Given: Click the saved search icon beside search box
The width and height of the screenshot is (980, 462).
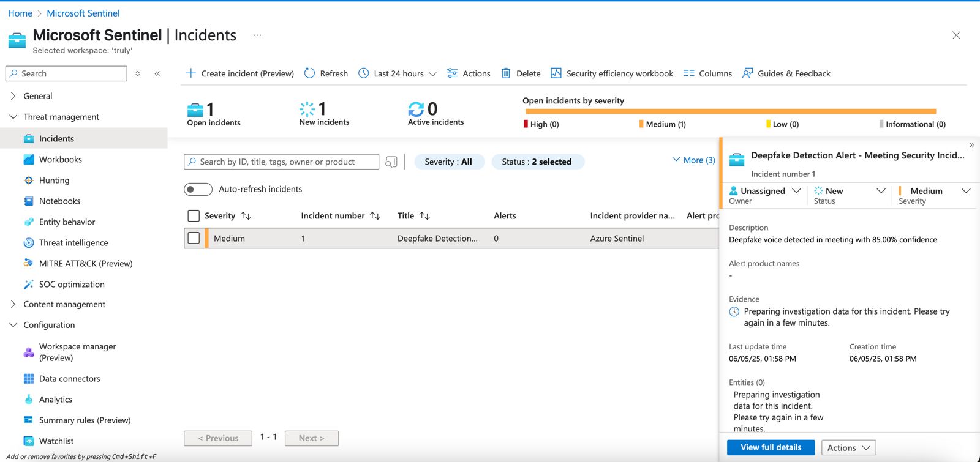Looking at the screenshot, I should pyautogui.click(x=391, y=162).
